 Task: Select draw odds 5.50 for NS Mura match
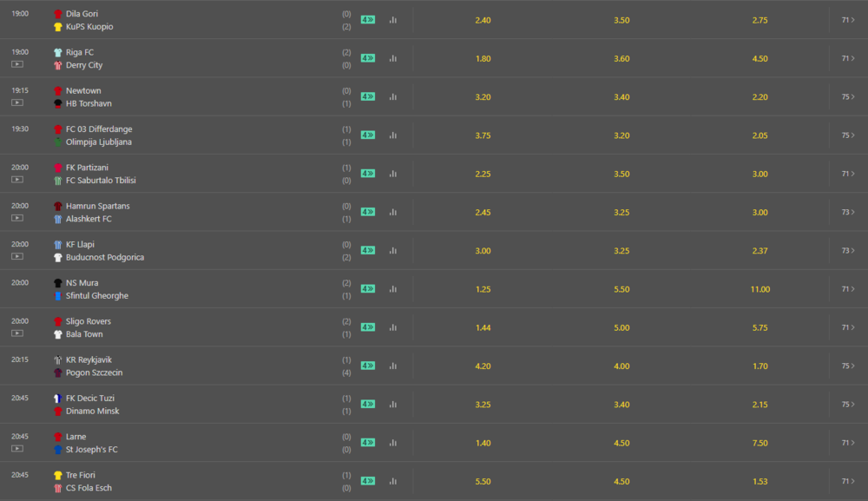pyautogui.click(x=621, y=289)
